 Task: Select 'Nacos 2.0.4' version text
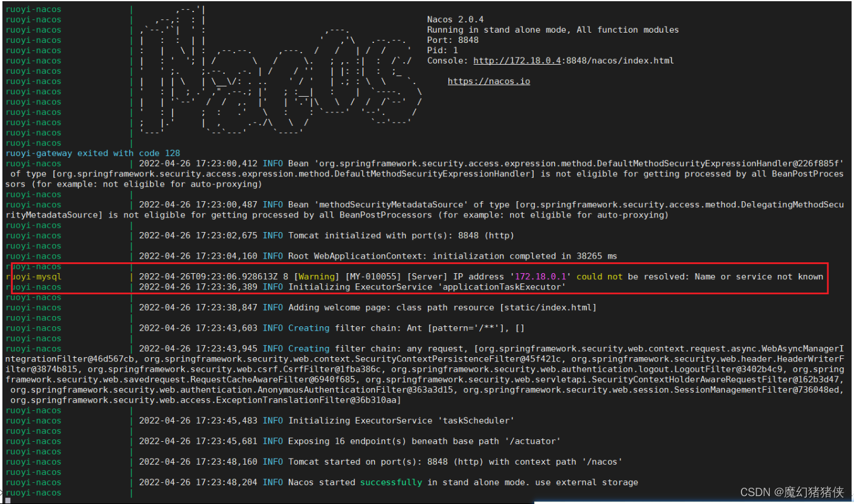455,20
